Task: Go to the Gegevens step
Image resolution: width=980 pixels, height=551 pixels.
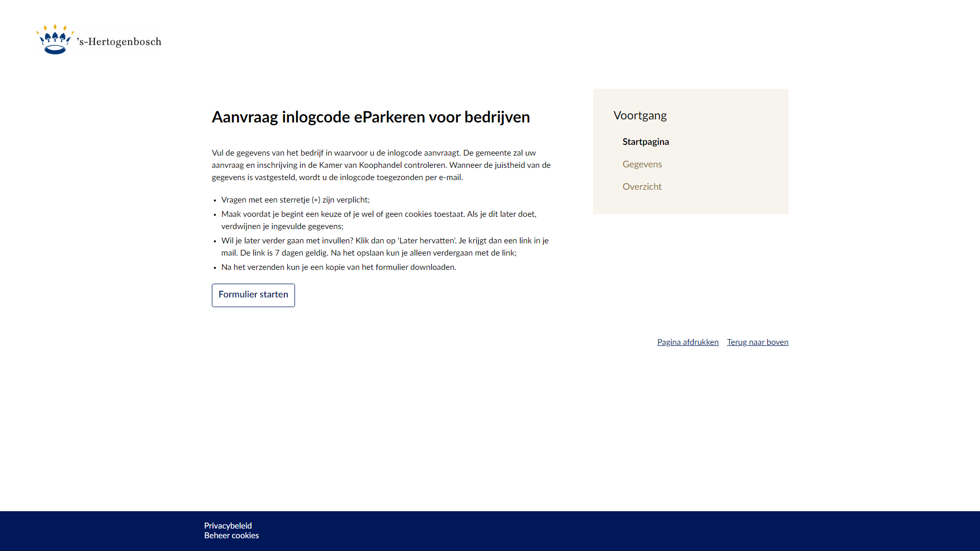Action: [642, 164]
